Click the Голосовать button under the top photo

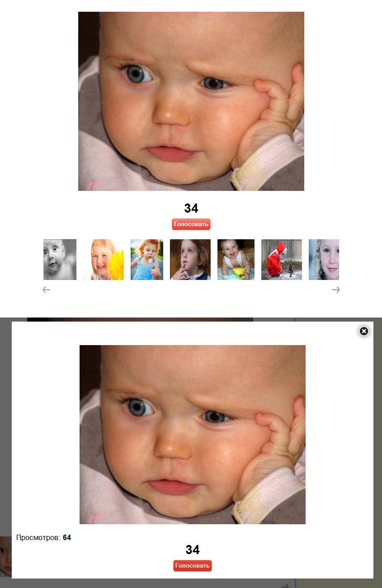(191, 224)
